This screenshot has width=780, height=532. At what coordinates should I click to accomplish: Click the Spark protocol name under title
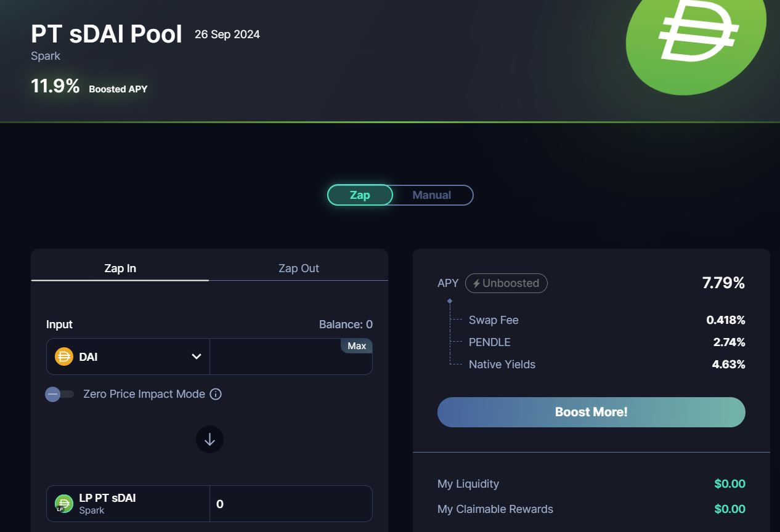point(46,56)
